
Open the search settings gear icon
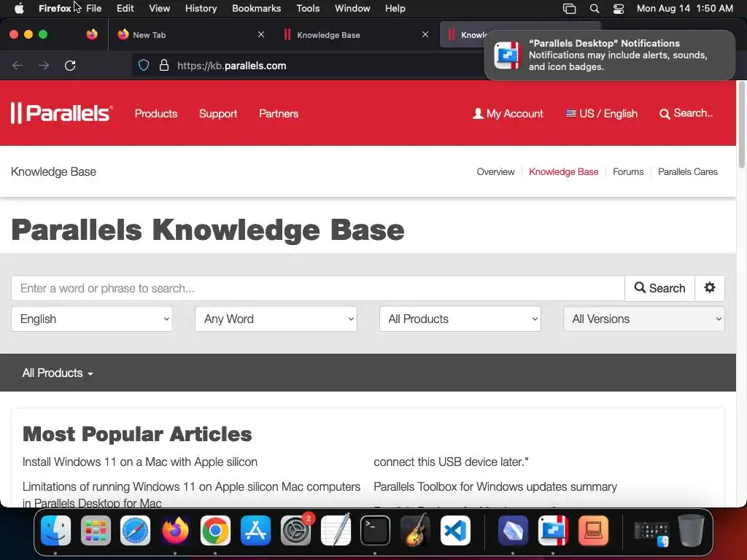(710, 287)
